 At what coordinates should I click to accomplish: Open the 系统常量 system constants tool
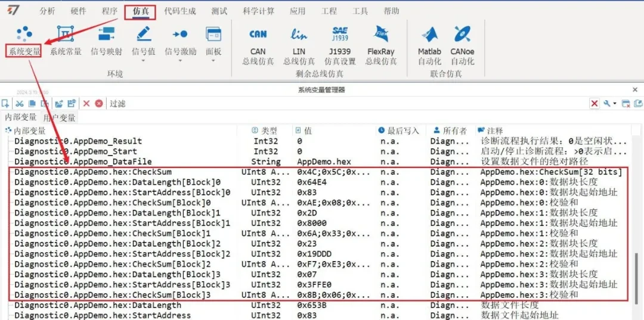click(66, 41)
